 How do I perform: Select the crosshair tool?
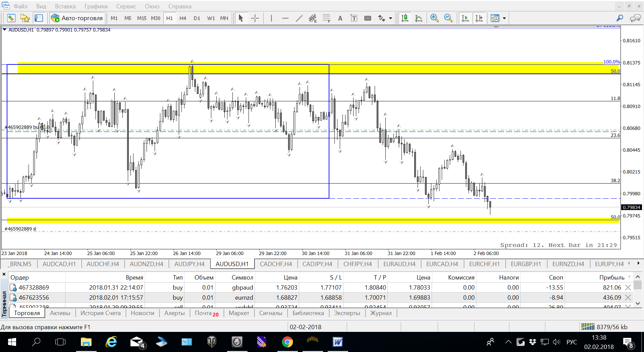(255, 18)
